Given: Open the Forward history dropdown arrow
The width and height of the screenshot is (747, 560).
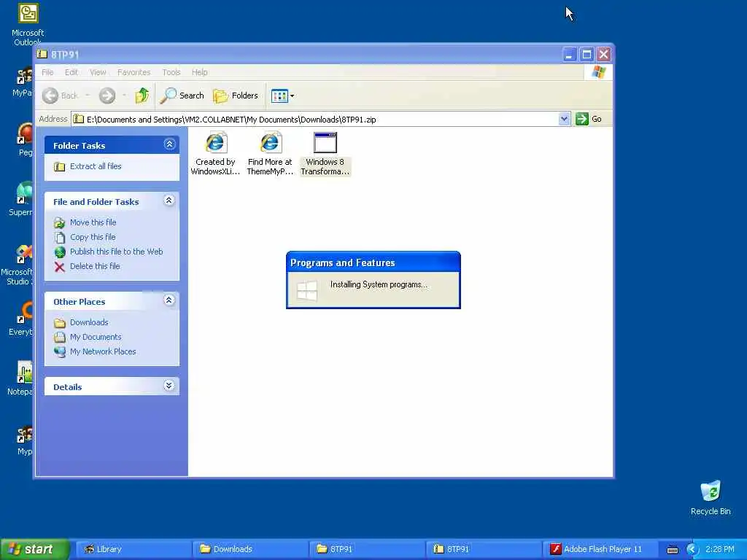Looking at the screenshot, I should (x=124, y=96).
